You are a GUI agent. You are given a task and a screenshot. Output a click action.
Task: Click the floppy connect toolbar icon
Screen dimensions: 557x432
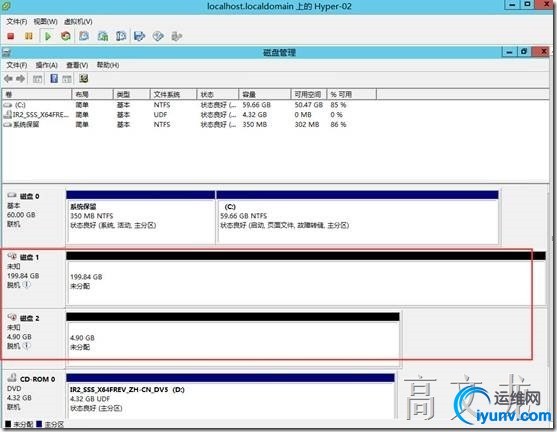pyautogui.click(x=139, y=36)
